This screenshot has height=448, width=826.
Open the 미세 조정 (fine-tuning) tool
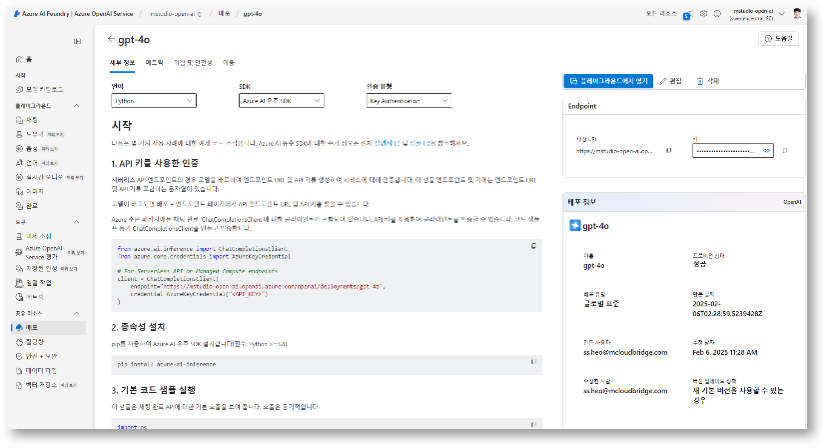(33, 236)
